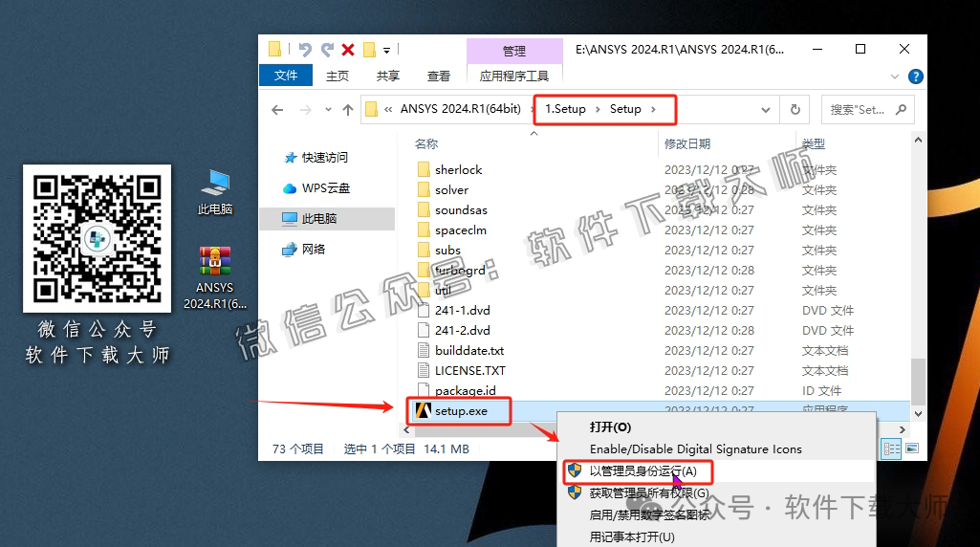Go up one folder level
This screenshot has height=547, width=980.
348,110
